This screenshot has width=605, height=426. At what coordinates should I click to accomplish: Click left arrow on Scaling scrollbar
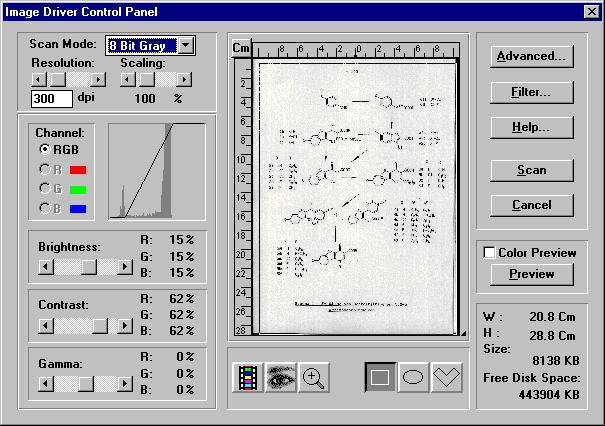[127, 78]
